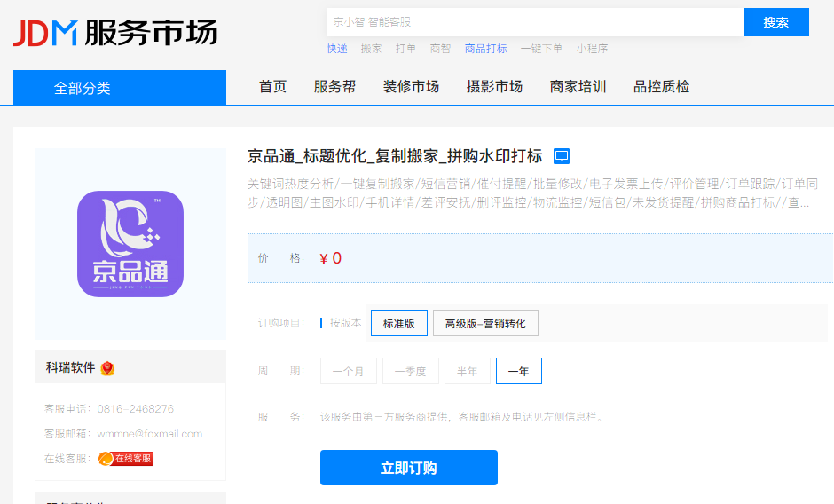Viewport: 834px width, 504px height.
Task: Click the 小程序 hot search link
Action: click(x=592, y=49)
